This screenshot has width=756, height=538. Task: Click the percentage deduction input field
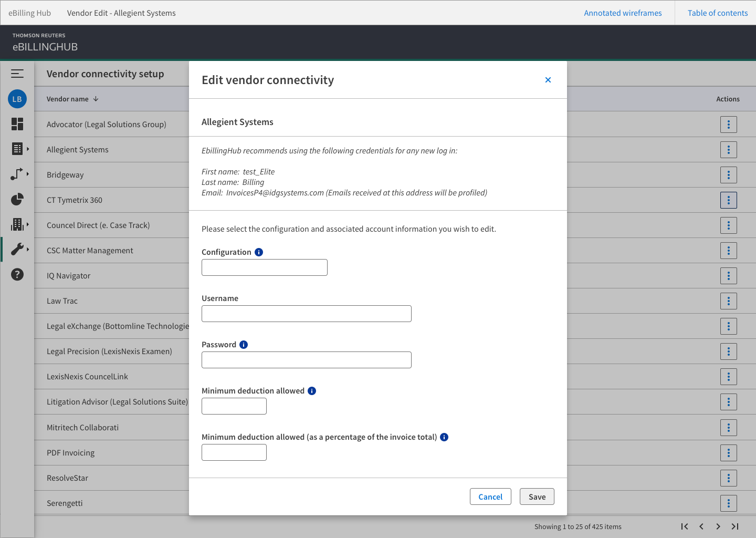click(234, 452)
